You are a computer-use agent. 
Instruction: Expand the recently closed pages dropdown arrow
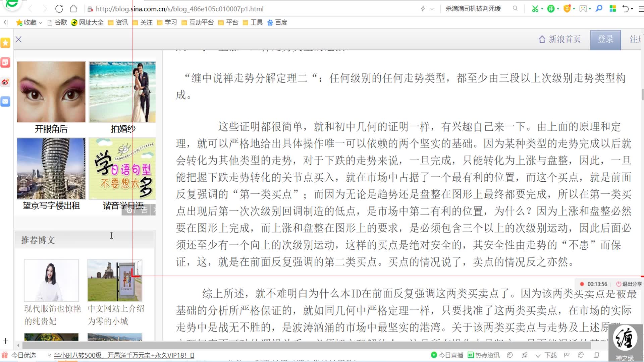632,9
